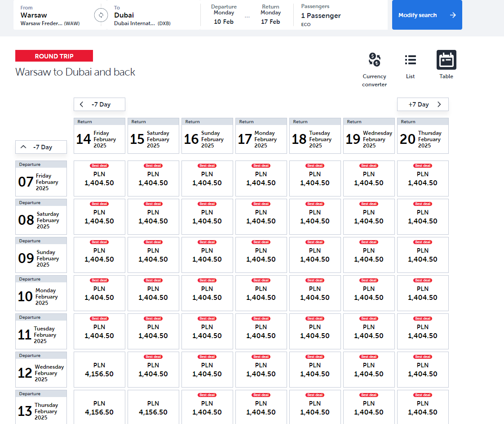Viewport: 504px width, 424px height.
Task: Shift return dates back 7 days
Action: point(99,104)
